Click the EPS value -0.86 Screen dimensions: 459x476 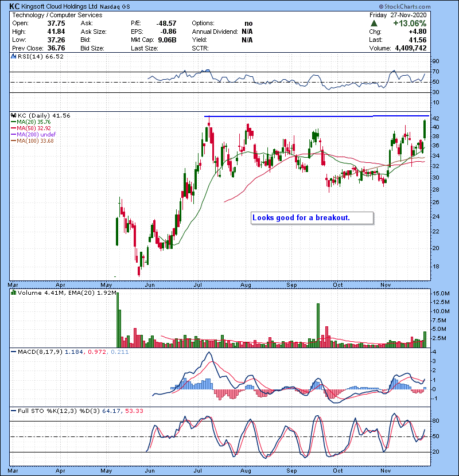pyautogui.click(x=168, y=32)
